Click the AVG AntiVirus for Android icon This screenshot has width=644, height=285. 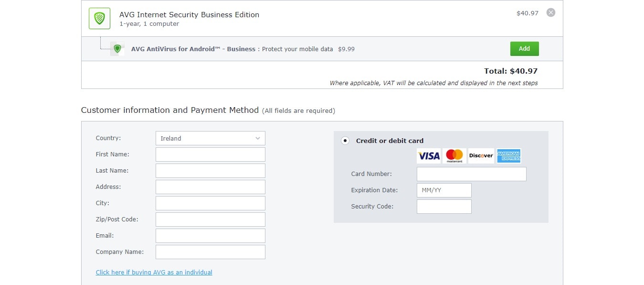(x=117, y=49)
